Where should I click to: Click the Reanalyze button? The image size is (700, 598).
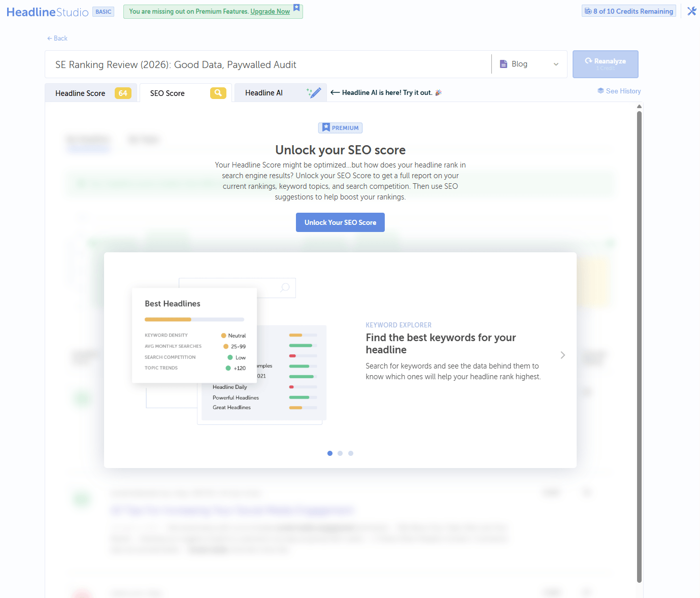coord(605,64)
